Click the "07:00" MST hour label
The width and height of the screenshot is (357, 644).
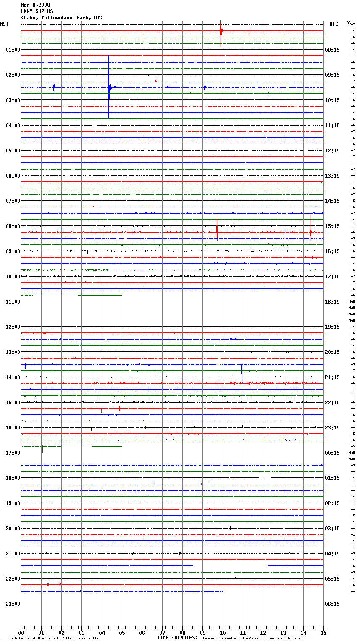[13, 201]
